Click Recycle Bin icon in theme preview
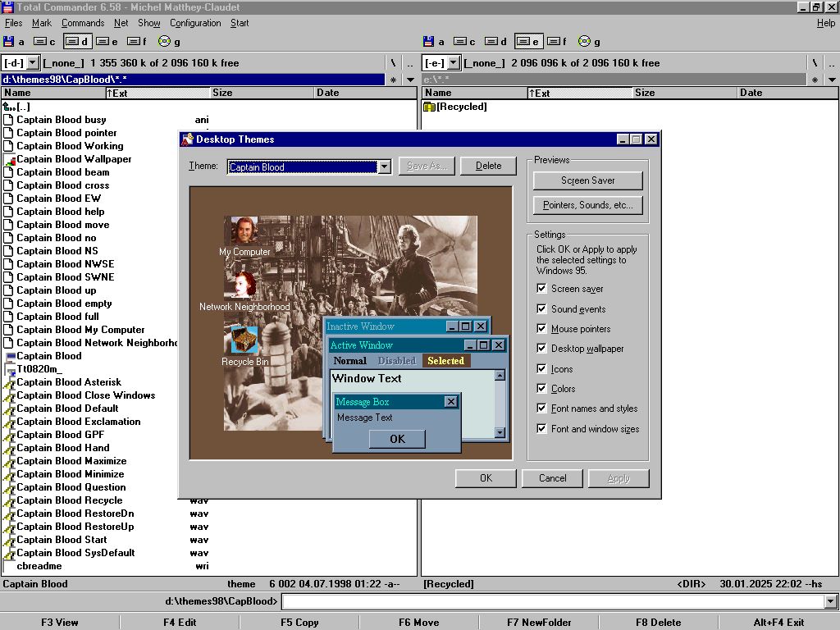 click(x=244, y=340)
